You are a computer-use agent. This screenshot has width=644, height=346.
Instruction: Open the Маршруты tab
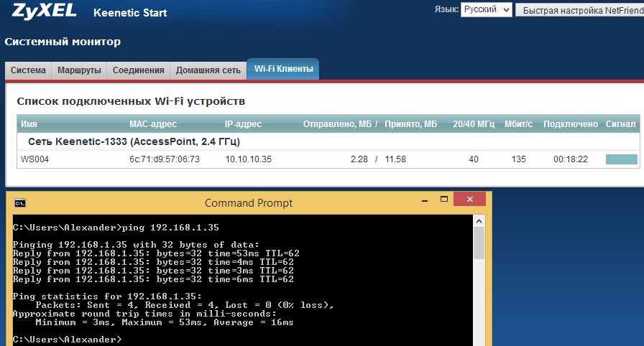78,70
